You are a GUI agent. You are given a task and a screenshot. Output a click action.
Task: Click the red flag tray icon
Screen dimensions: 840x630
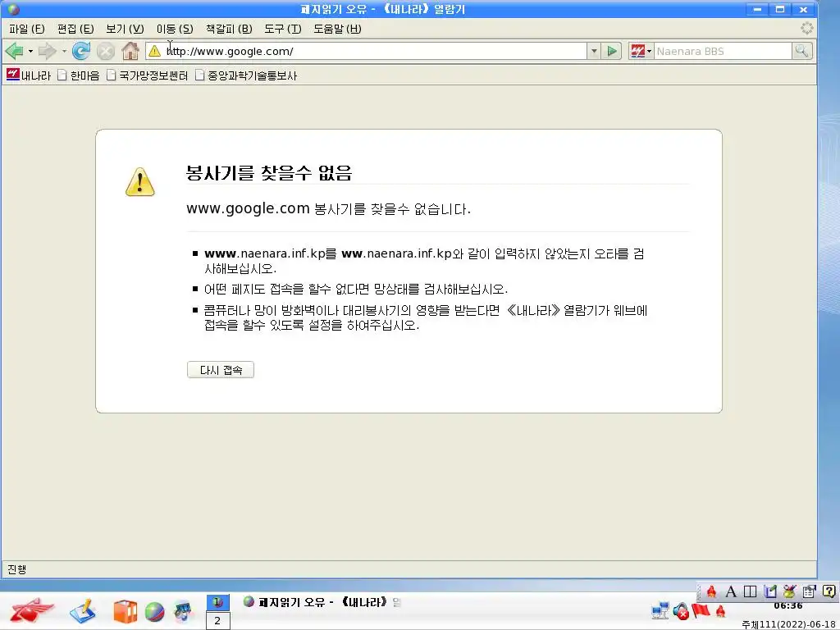tap(701, 610)
